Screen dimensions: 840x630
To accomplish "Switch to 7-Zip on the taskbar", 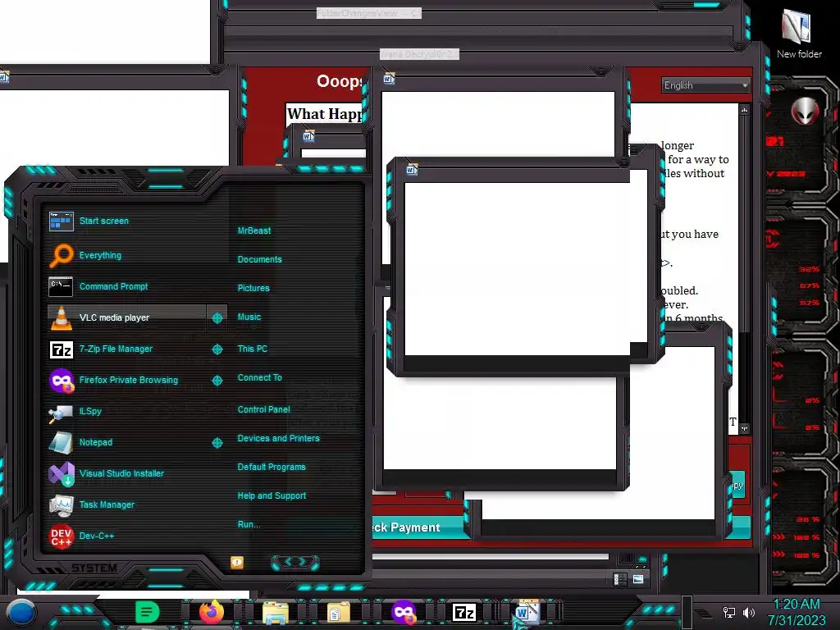I will point(464,612).
